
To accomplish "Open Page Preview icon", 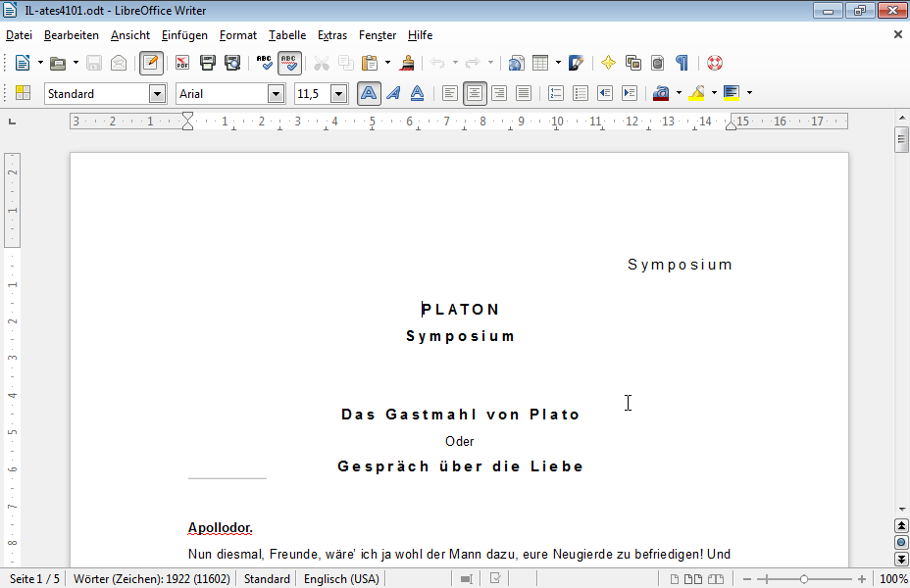I will (x=232, y=63).
